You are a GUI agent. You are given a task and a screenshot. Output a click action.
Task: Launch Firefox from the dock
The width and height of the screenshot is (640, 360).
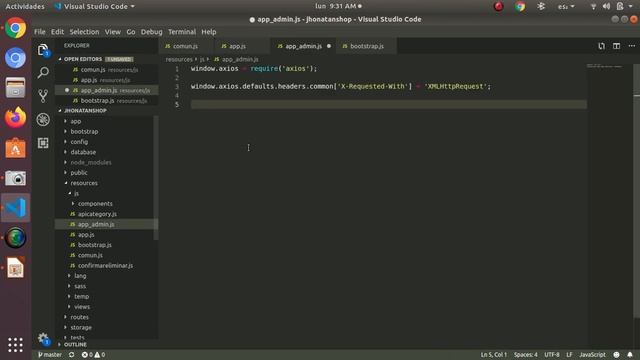point(16,118)
